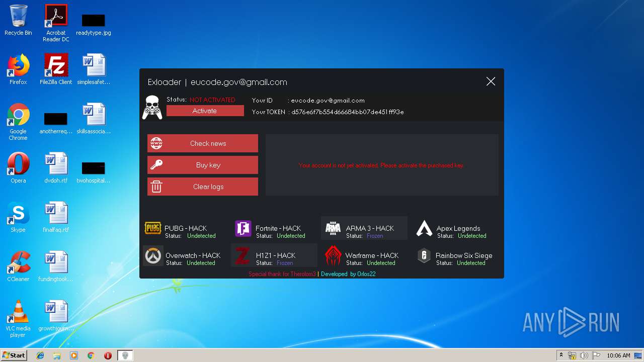Viewport: 644px width, 362px height.
Task: Open Acrobat Reader DC shortcut
Action: coord(56,23)
